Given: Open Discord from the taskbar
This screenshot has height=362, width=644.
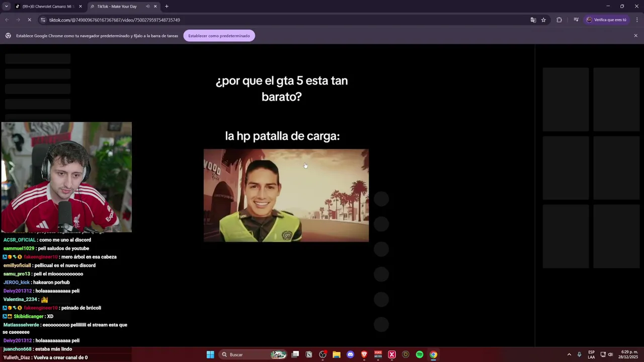Looking at the screenshot, I should (350, 354).
